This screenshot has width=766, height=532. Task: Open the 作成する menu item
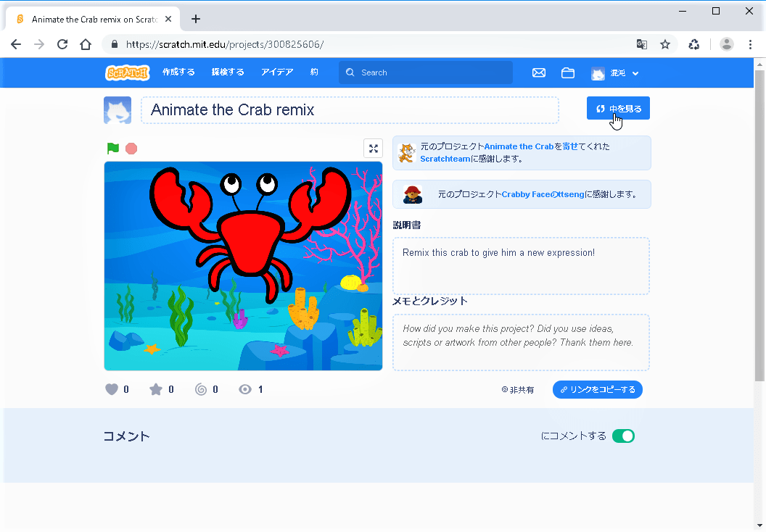click(x=178, y=72)
